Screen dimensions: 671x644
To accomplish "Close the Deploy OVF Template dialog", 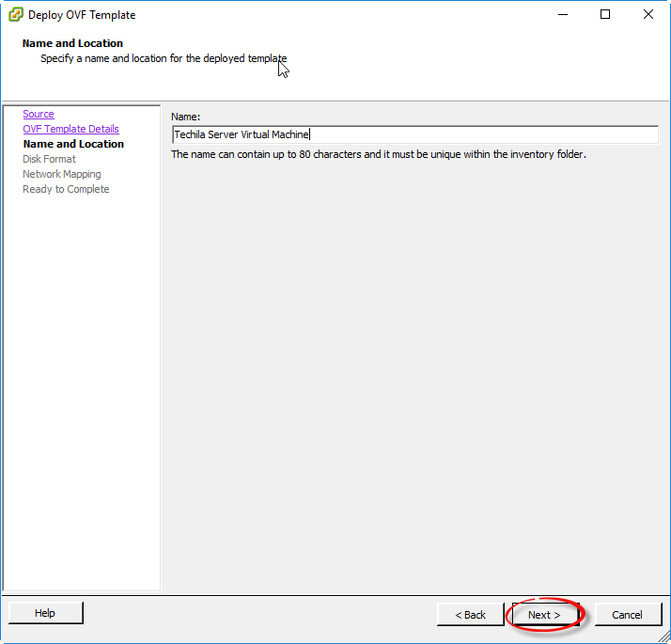I will (x=648, y=15).
